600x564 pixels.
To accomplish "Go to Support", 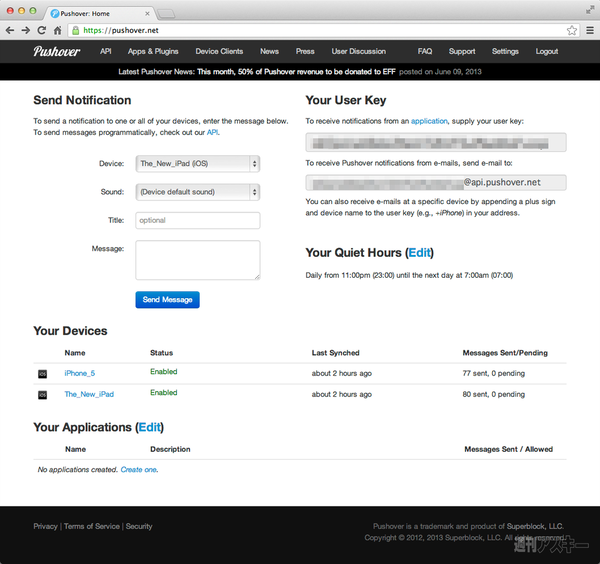I will [462, 51].
